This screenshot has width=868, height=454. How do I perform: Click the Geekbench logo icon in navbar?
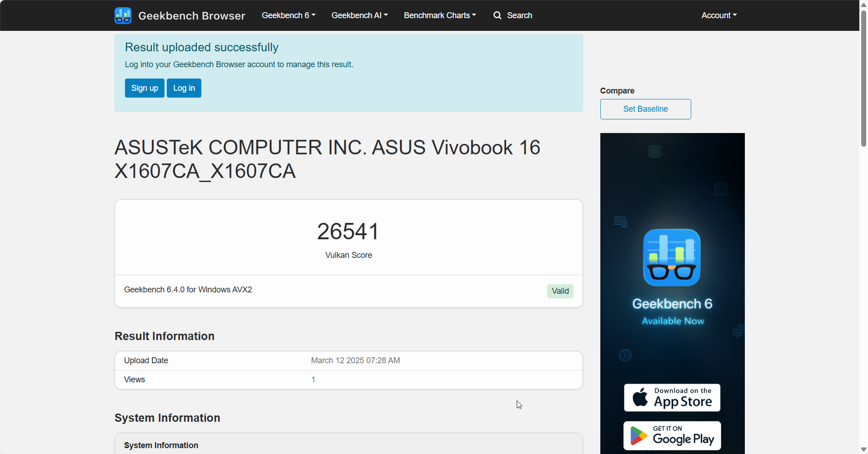pyautogui.click(x=123, y=15)
